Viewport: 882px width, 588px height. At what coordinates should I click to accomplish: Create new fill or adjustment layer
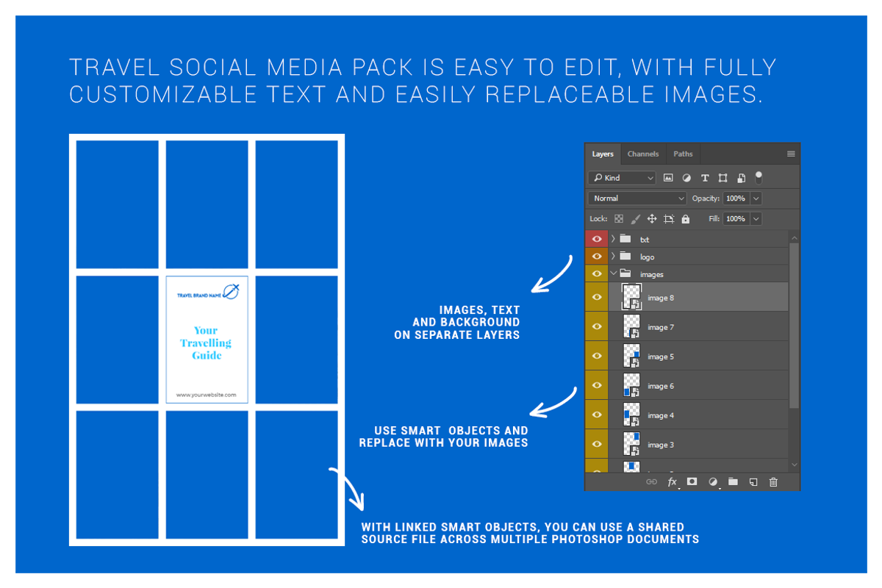[712, 482]
